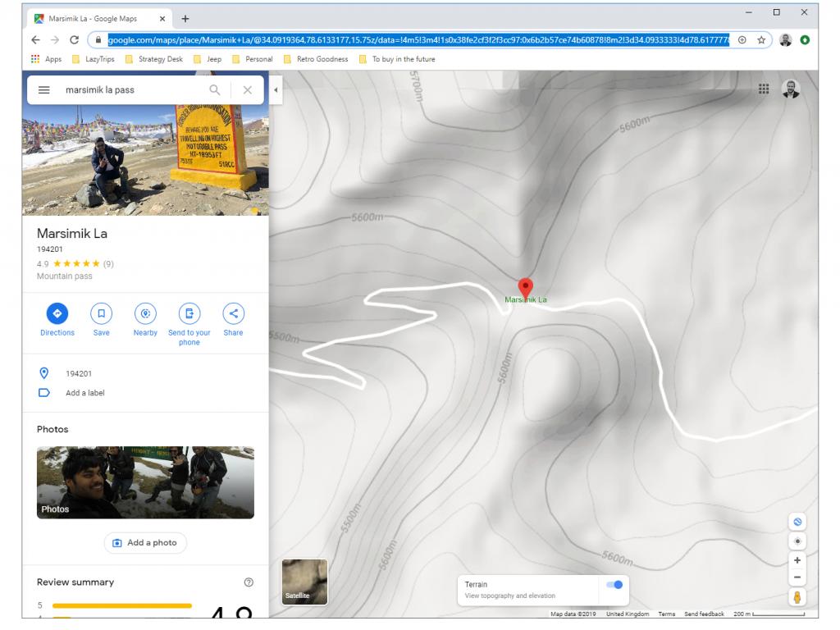
Task: Close the Marsimik La tab
Action: click(x=162, y=19)
